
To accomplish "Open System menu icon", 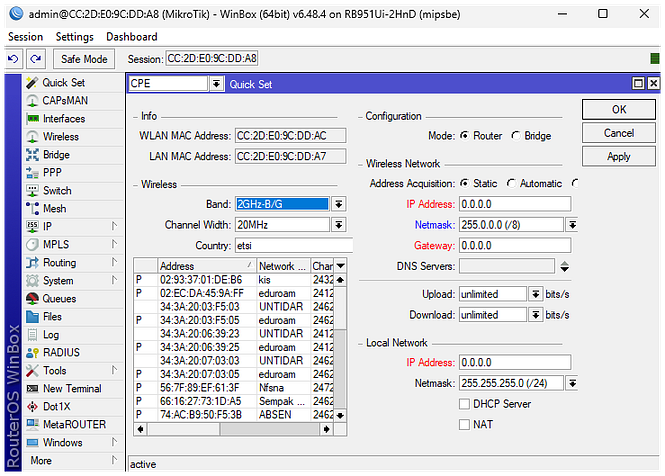I will click(x=32, y=281).
